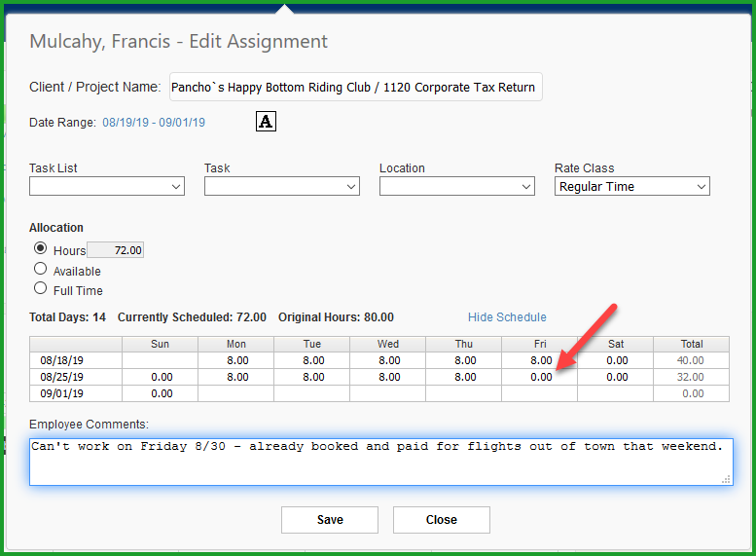
Task: Select the Available allocation option
Action: [41, 269]
